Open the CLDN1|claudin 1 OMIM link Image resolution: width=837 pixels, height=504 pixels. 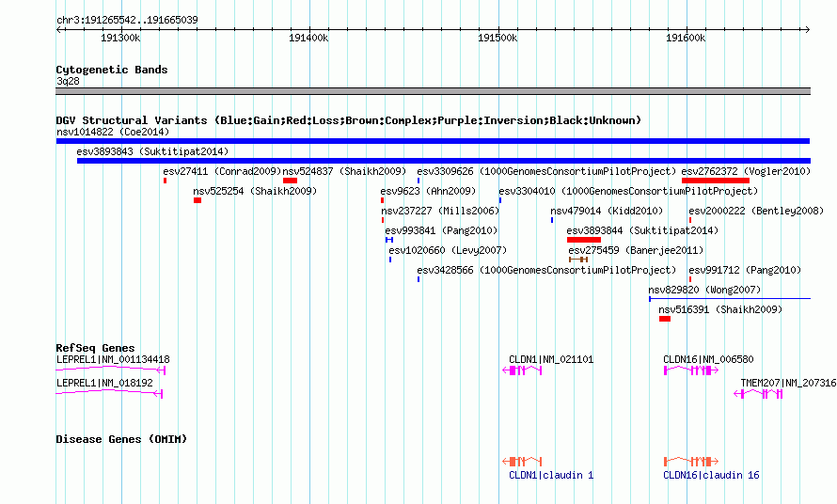(551, 475)
